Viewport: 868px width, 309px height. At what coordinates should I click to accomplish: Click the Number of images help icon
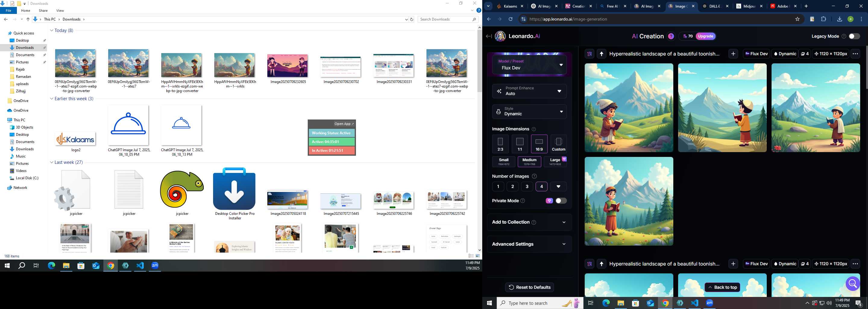pyautogui.click(x=534, y=177)
